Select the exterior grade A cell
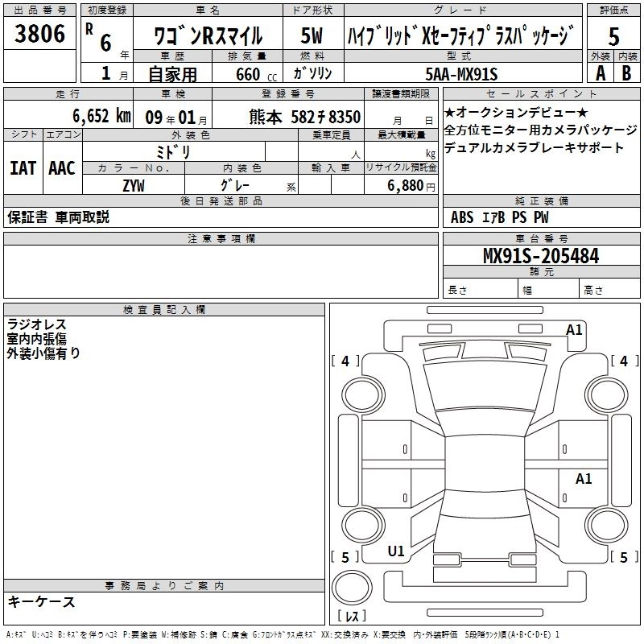This screenshot has width=644, height=644. [x=600, y=73]
